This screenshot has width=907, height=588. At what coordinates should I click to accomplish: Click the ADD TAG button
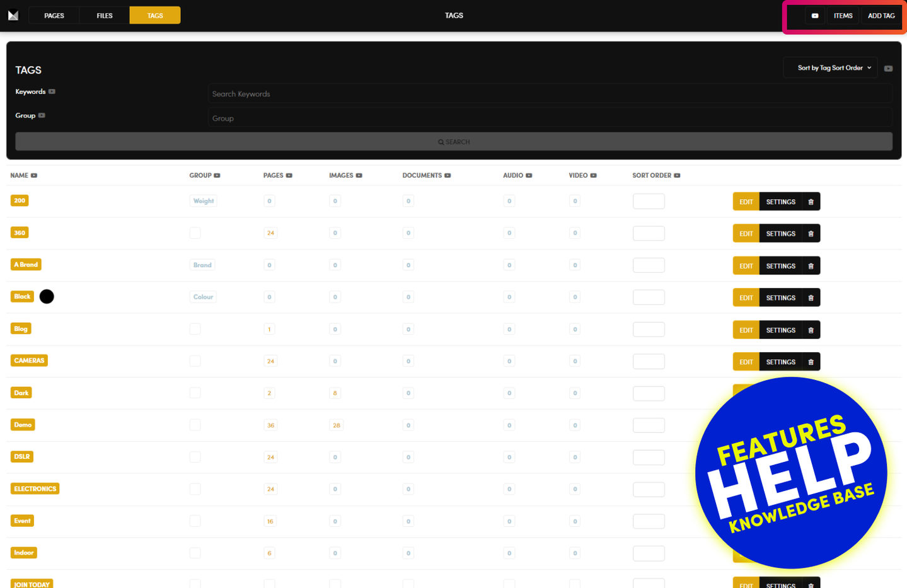point(881,16)
